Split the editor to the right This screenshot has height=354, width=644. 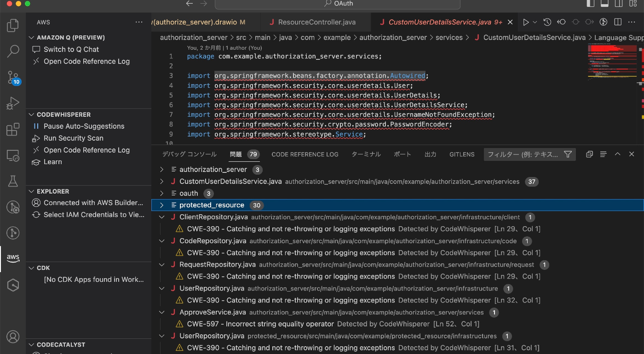click(618, 22)
